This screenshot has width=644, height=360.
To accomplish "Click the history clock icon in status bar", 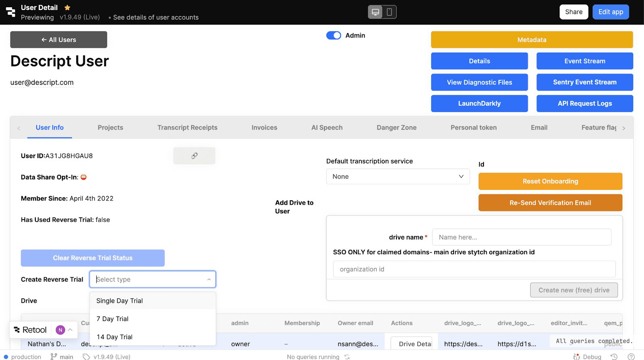I will [x=614, y=356].
